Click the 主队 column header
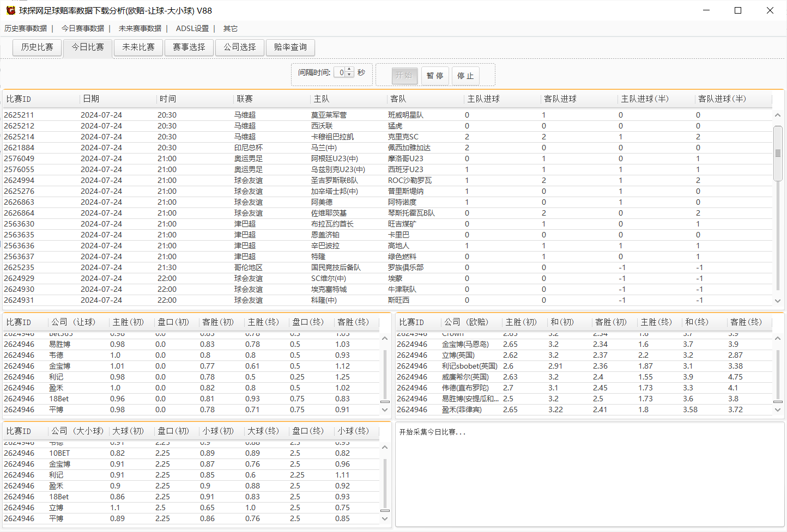Viewport: 787px width, 532px height. pyautogui.click(x=349, y=99)
